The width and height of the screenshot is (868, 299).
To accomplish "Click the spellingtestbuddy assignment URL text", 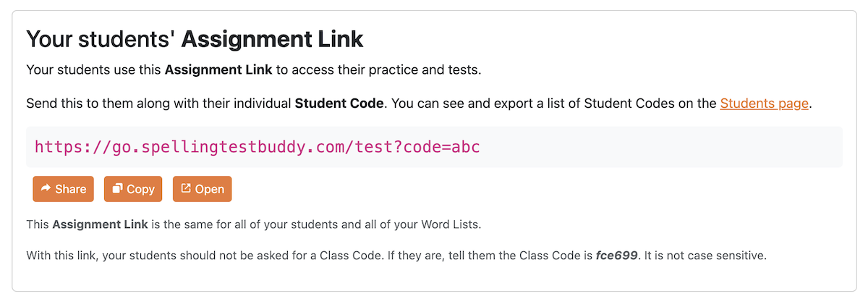I will point(257,148).
